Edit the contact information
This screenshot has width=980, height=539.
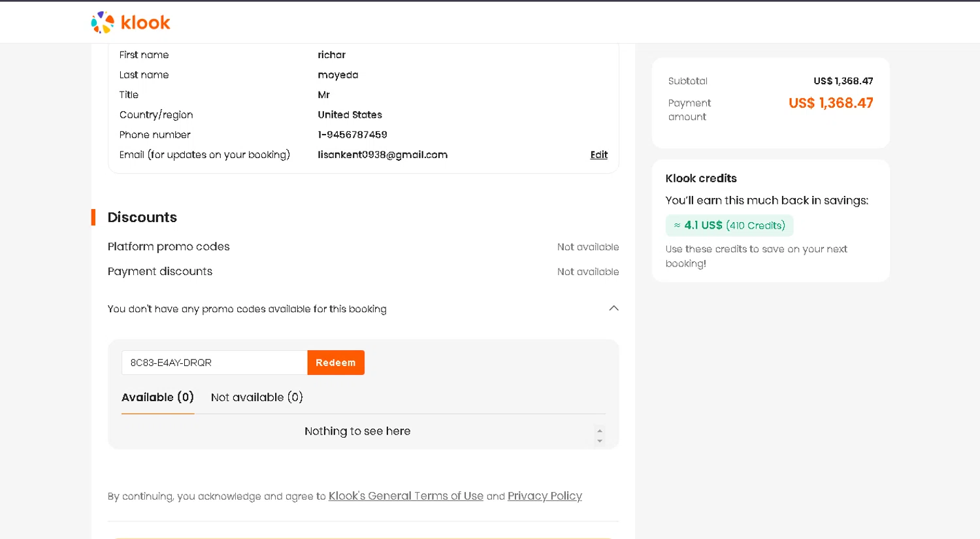tap(598, 155)
